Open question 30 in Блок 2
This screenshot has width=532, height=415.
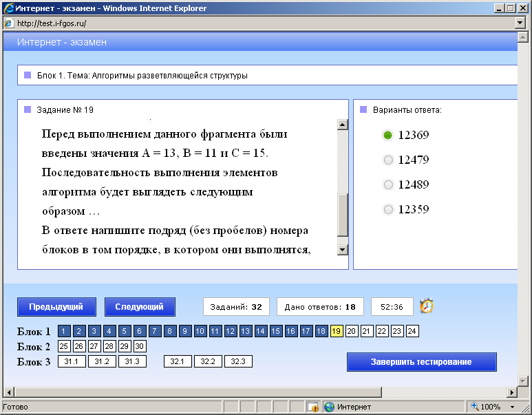[x=140, y=346]
